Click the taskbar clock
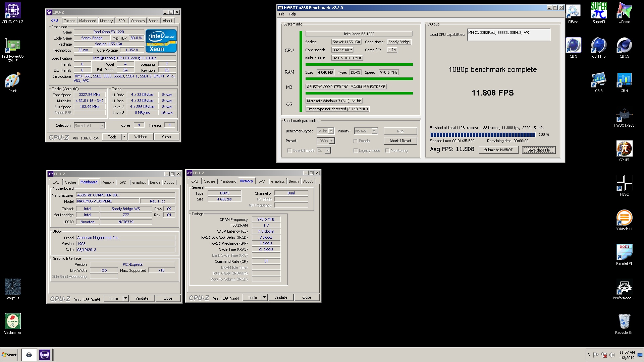This screenshot has height=362, width=644. tap(627, 355)
